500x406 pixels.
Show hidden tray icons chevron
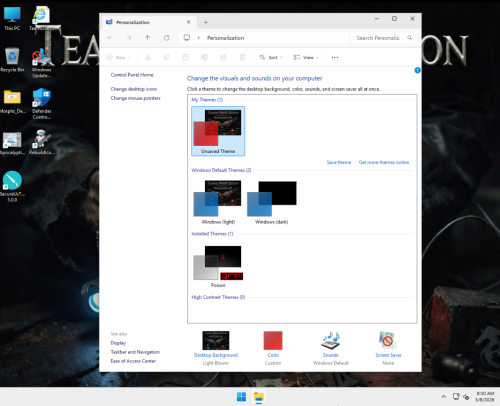(x=443, y=397)
